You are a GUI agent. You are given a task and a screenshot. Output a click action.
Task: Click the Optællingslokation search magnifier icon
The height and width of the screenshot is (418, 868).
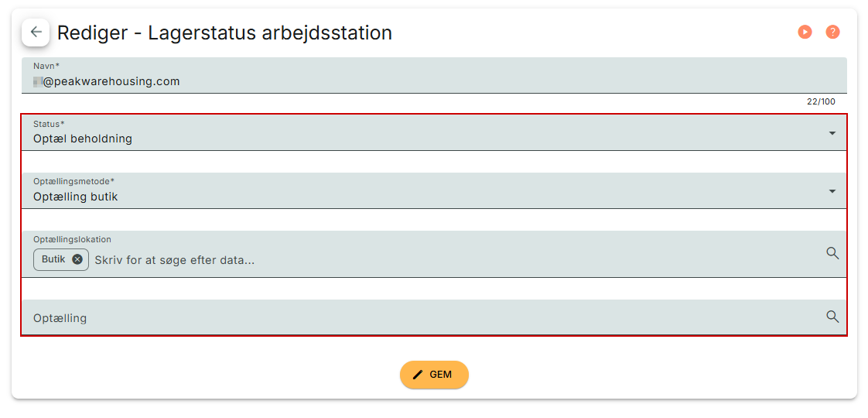[x=832, y=253]
